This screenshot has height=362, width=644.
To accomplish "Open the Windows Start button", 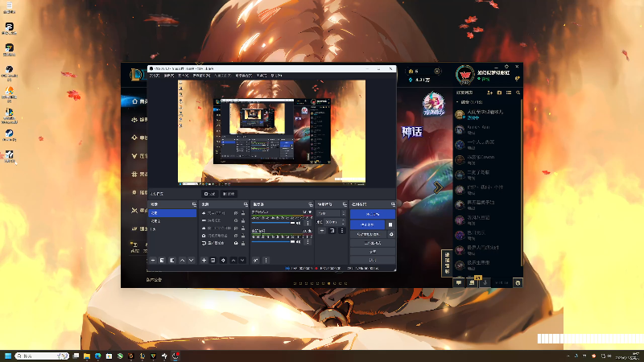I will 8,356.
